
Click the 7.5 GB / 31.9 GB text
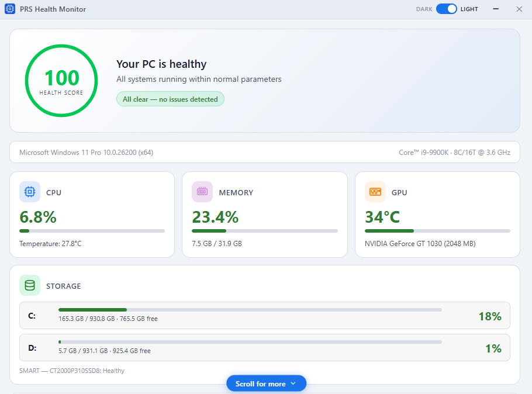click(217, 244)
